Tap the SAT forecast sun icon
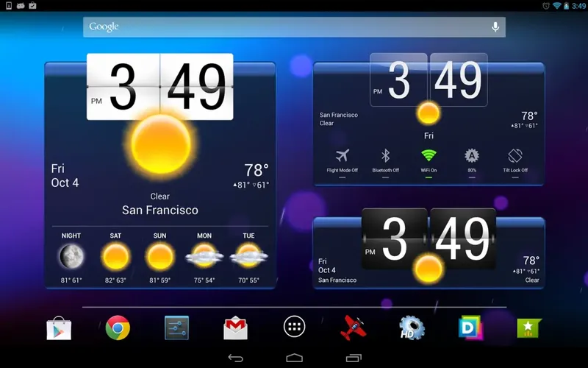The width and height of the screenshot is (588, 368). pyautogui.click(x=115, y=256)
